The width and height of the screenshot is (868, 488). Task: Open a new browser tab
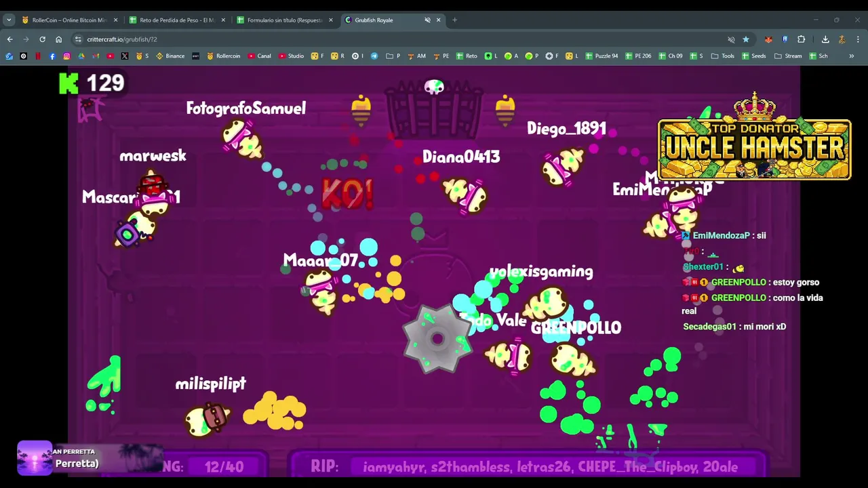[454, 20]
